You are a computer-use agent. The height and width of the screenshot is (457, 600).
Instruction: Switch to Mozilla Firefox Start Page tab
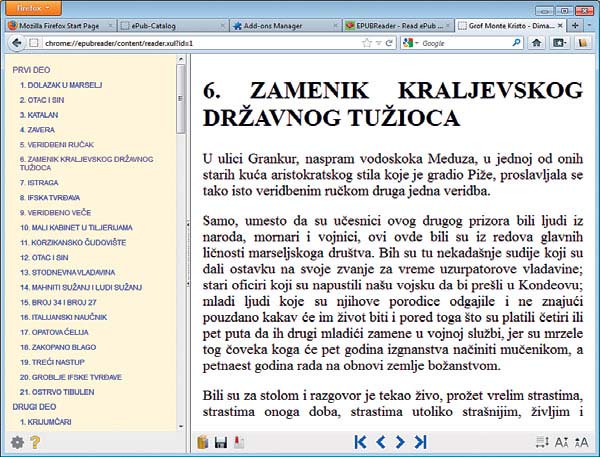tap(60, 26)
